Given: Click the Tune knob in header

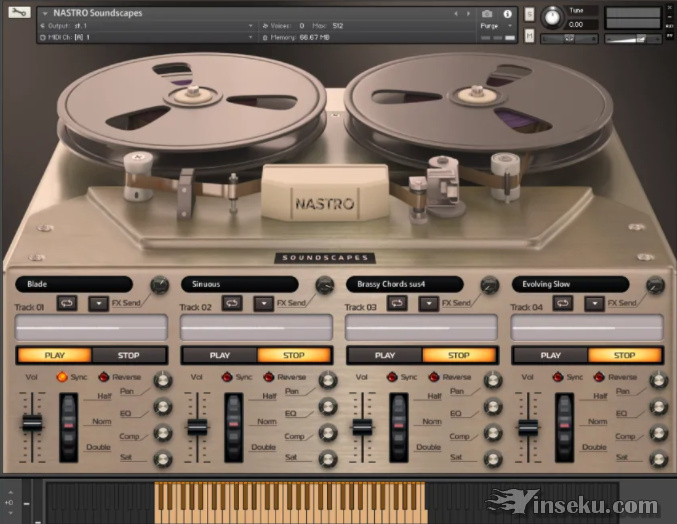Looking at the screenshot, I should click(x=552, y=17).
